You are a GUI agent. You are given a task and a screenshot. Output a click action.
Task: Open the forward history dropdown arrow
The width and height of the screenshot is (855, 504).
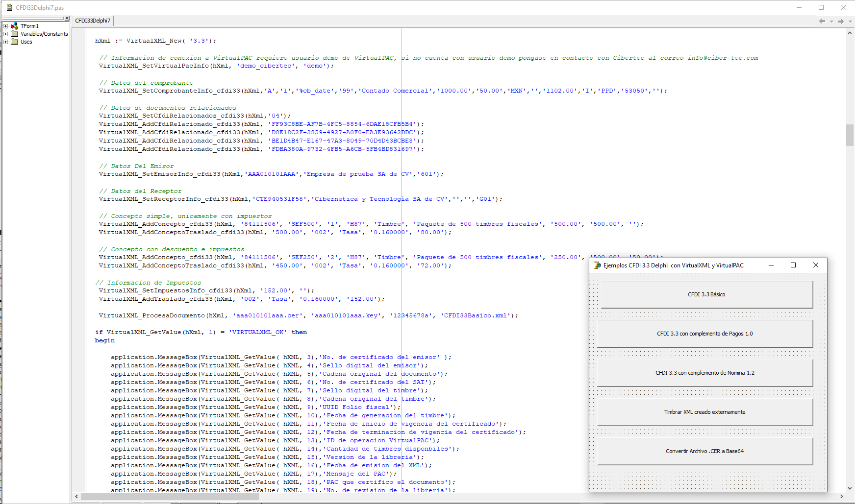tap(850, 21)
